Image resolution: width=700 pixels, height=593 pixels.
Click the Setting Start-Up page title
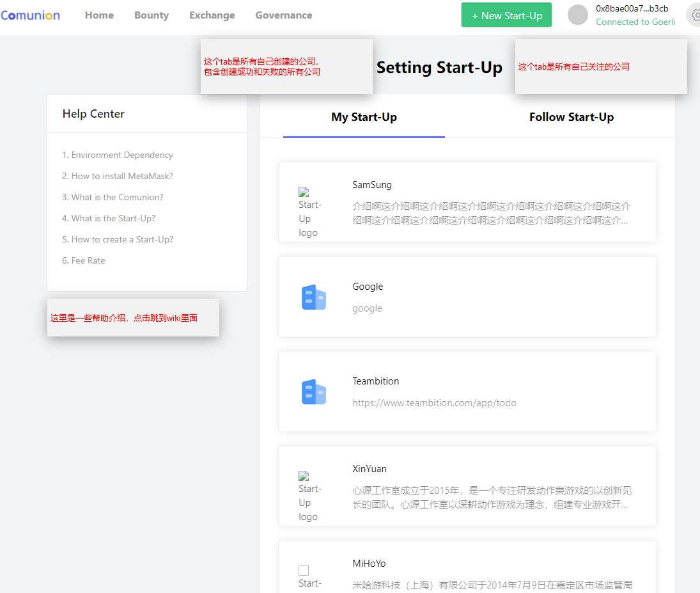439,67
